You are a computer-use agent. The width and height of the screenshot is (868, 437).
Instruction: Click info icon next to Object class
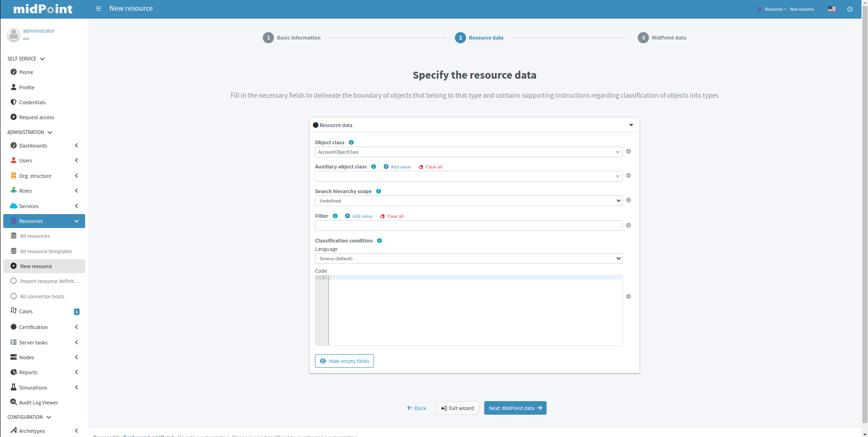coord(351,142)
